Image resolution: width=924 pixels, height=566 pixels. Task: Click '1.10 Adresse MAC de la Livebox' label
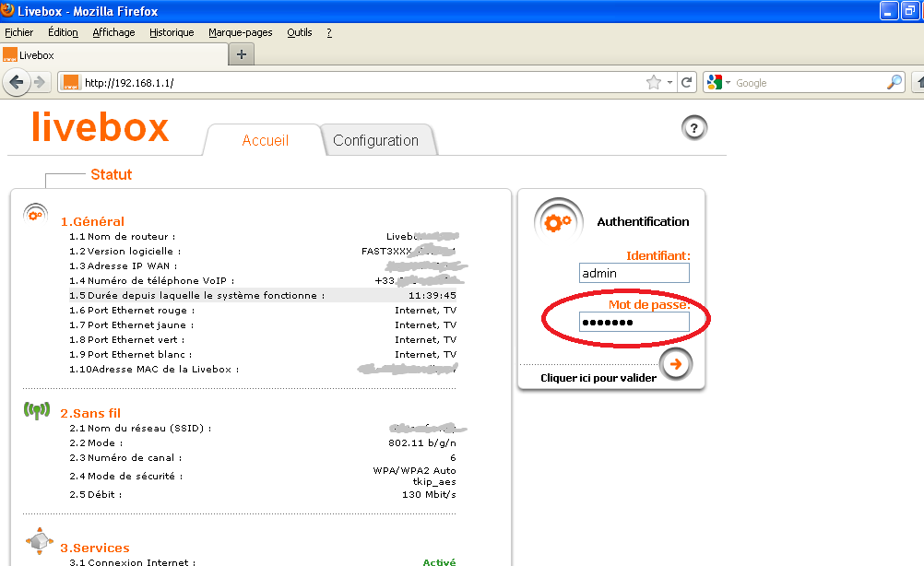click(154, 370)
